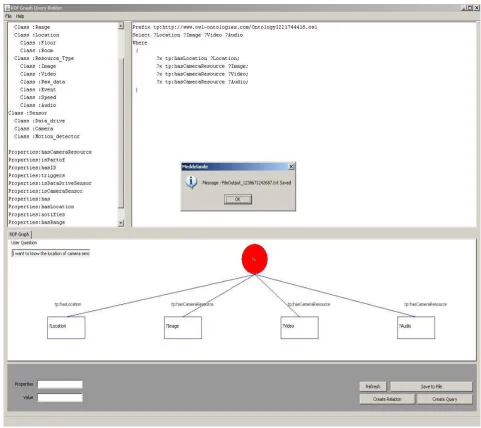Select 'Properties:triggers' in the list
This screenshot has height=428, width=481.
pos(37,175)
